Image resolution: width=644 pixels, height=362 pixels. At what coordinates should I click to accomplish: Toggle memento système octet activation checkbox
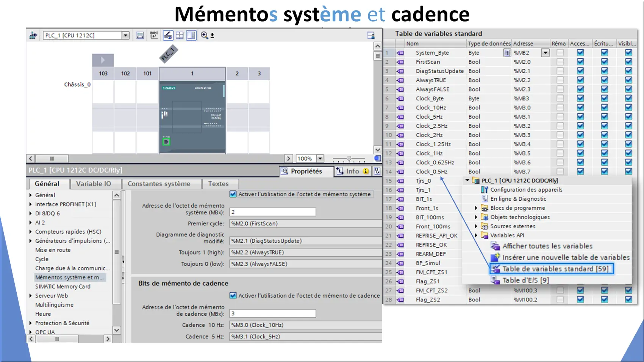(x=233, y=194)
